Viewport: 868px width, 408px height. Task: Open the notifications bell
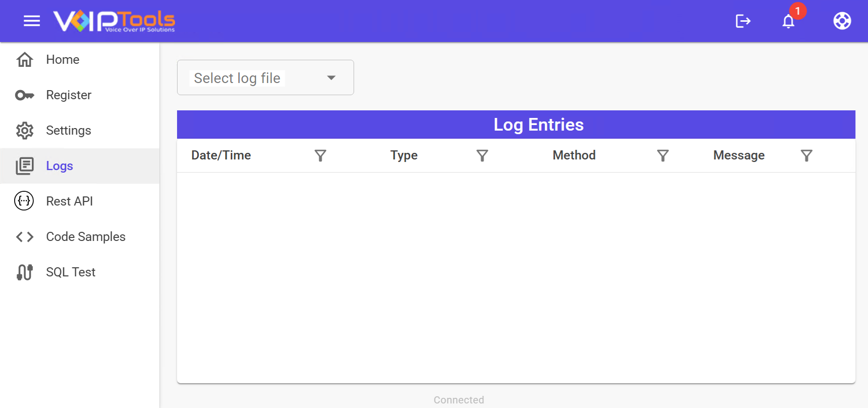[788, 21]
